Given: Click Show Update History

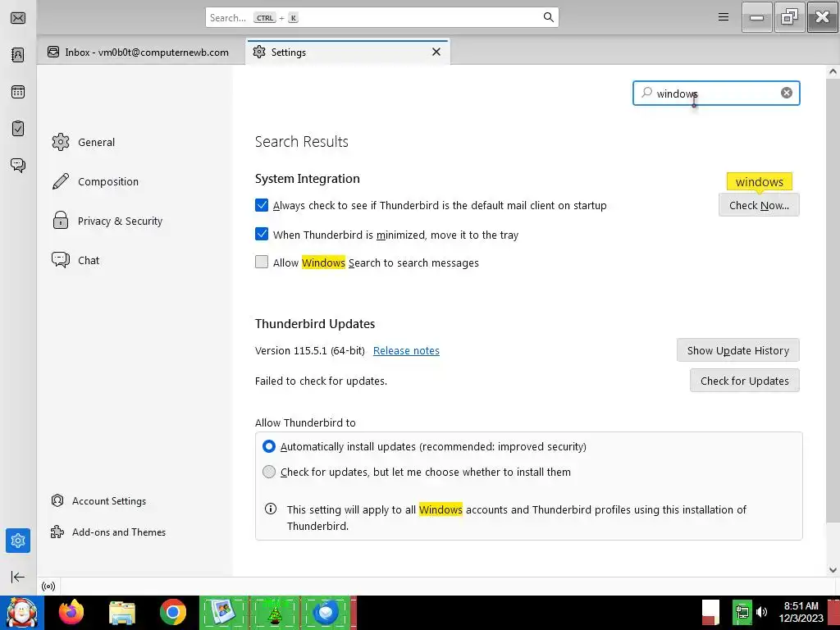Looking at the screenshot, I should click(x=737, y=350).
